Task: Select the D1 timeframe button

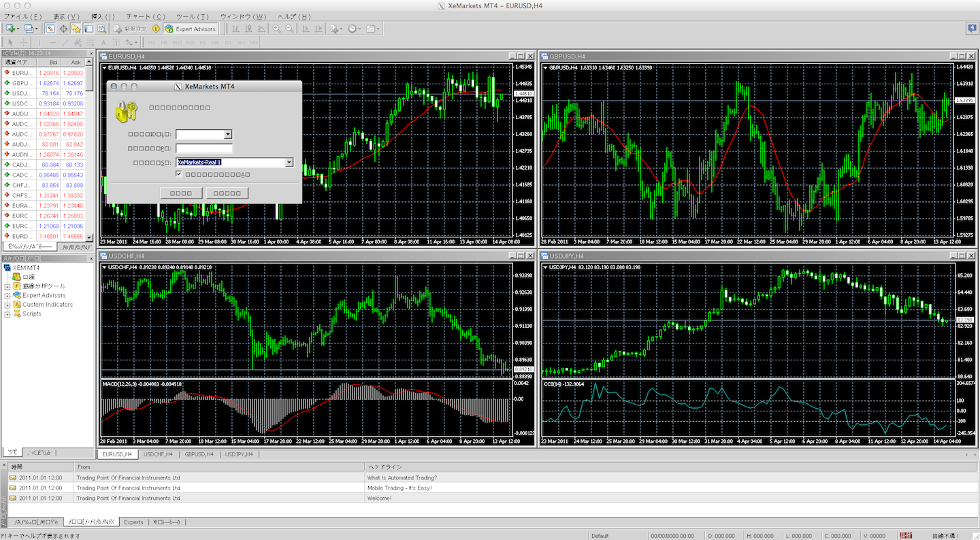Action: pyautogui.click(x=228, y=42)
